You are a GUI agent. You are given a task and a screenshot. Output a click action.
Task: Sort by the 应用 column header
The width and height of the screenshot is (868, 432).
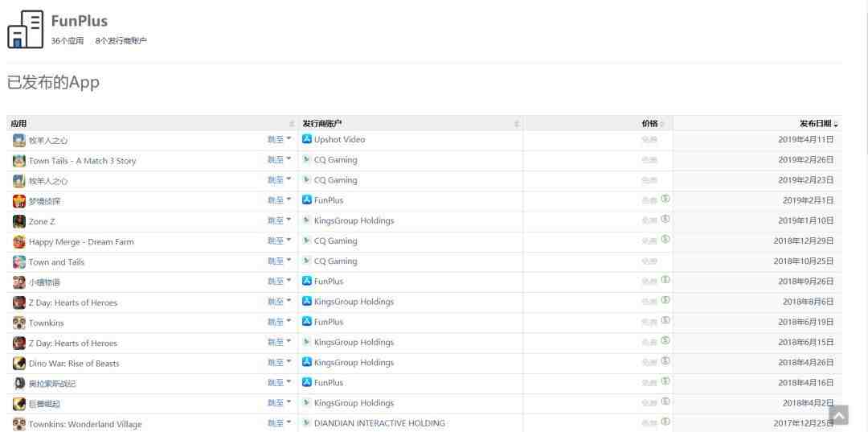[x=152, y=124]
